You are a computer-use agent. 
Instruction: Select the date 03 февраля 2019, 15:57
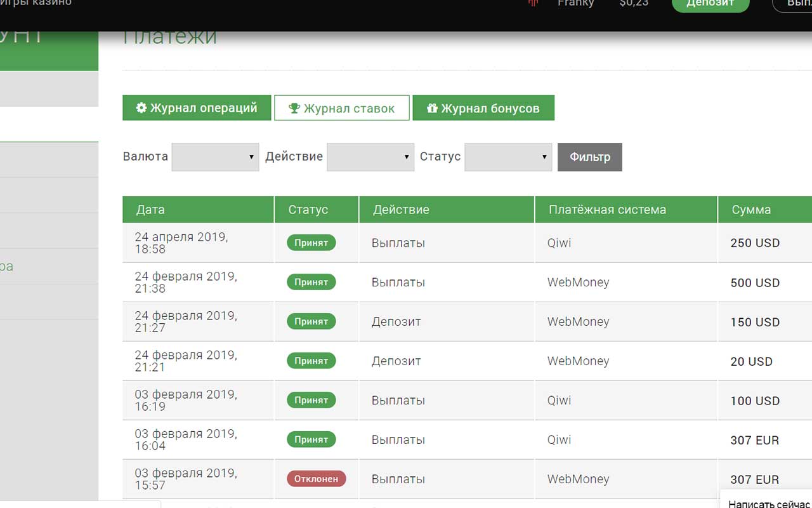click(186, 479)
